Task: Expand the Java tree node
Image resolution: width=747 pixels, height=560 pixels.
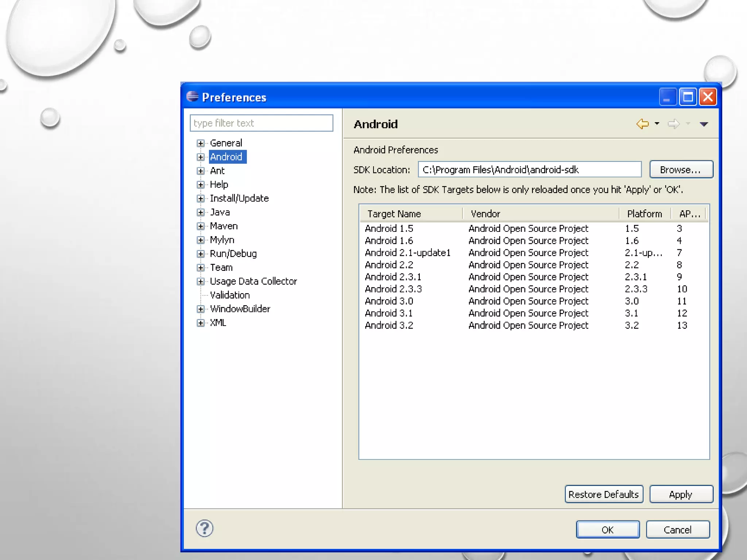Action: point(200,213)
